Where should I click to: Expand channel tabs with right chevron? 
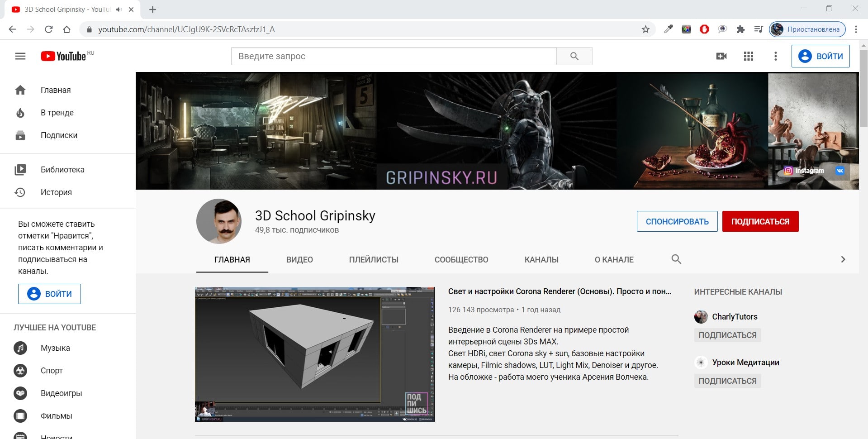[x=843, y=259]
